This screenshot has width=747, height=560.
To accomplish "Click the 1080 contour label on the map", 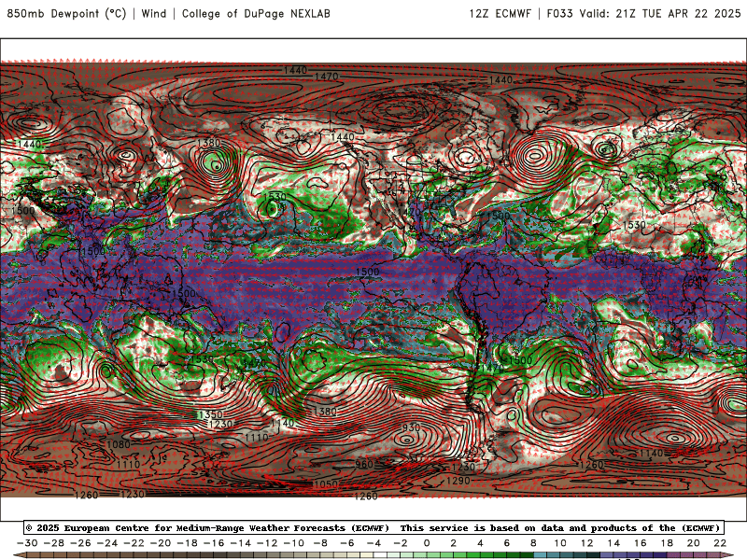I will (x=119, y=444).
